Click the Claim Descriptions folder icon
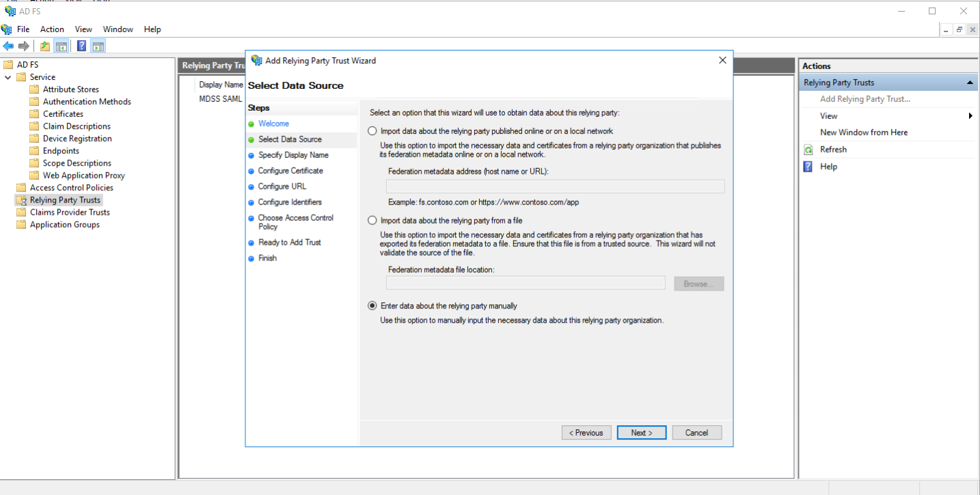The height and width of the screenshot is (495, 980). click(x=34, y=126)
